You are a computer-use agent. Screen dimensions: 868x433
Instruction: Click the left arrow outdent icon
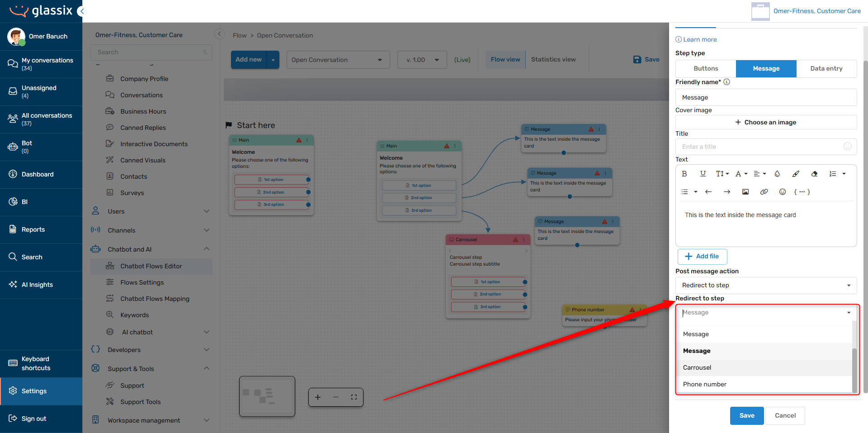click(x=708, y=192)
